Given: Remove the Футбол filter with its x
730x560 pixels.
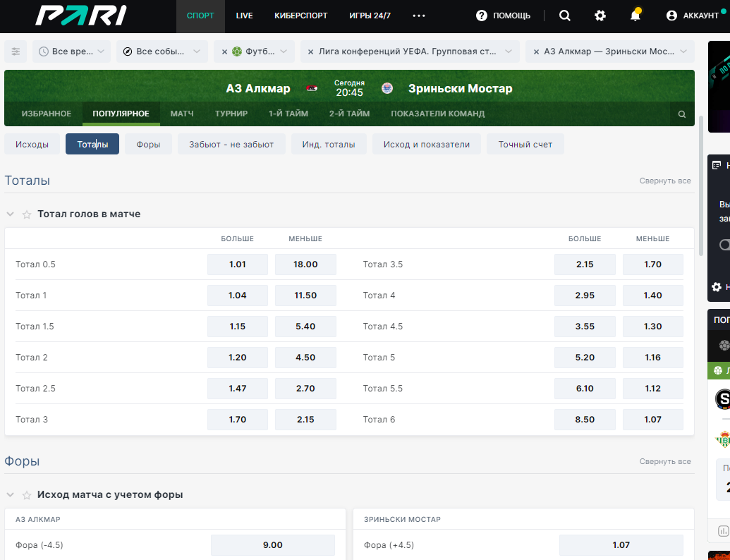Looking at the screenshot, I should click(x=224, y=51).
